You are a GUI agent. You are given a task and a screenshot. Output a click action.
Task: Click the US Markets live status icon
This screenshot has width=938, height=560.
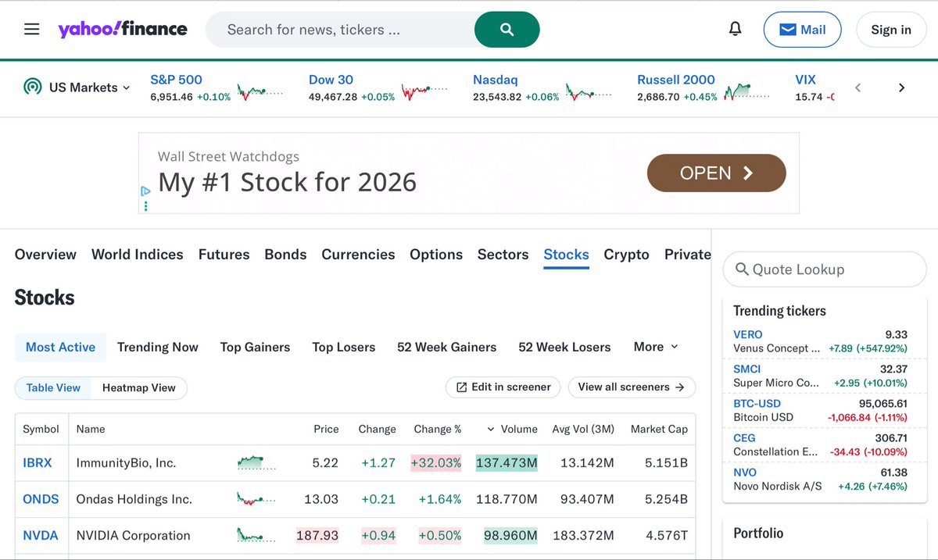[x=32, y=87]
